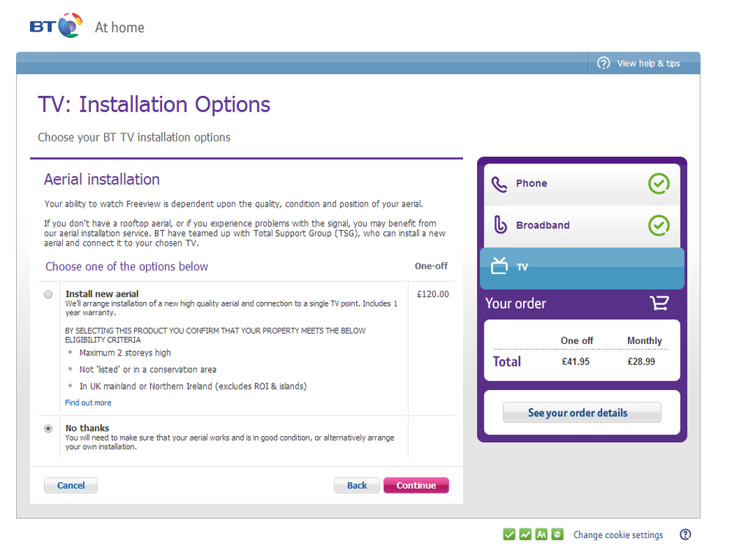
Task: Click View help & tips
Action: pos(648,64)
